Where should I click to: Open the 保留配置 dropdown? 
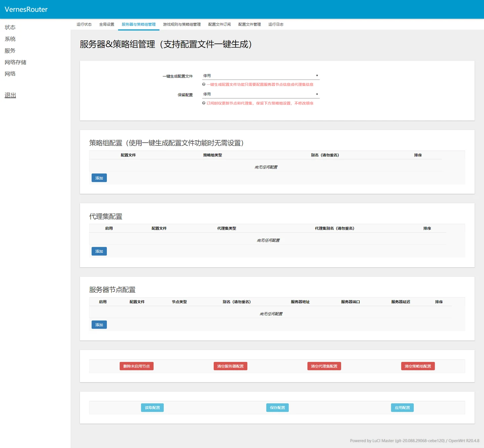[x=260, y=94]
